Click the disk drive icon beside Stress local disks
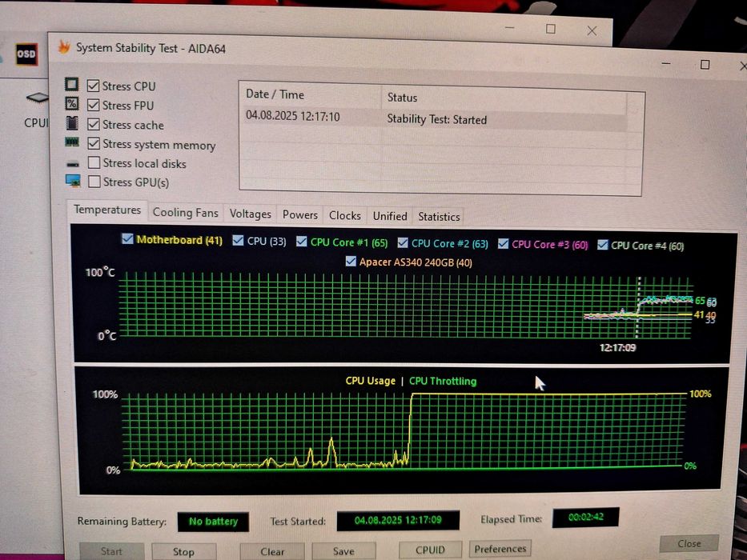Viewport: 747px width, 560px height. click(73, 164)
